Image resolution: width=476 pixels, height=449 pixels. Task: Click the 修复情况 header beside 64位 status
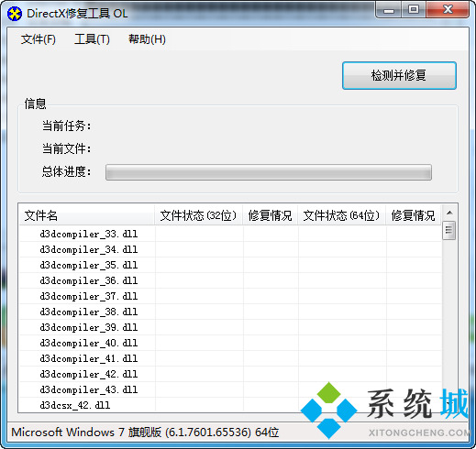coord(414,215)
